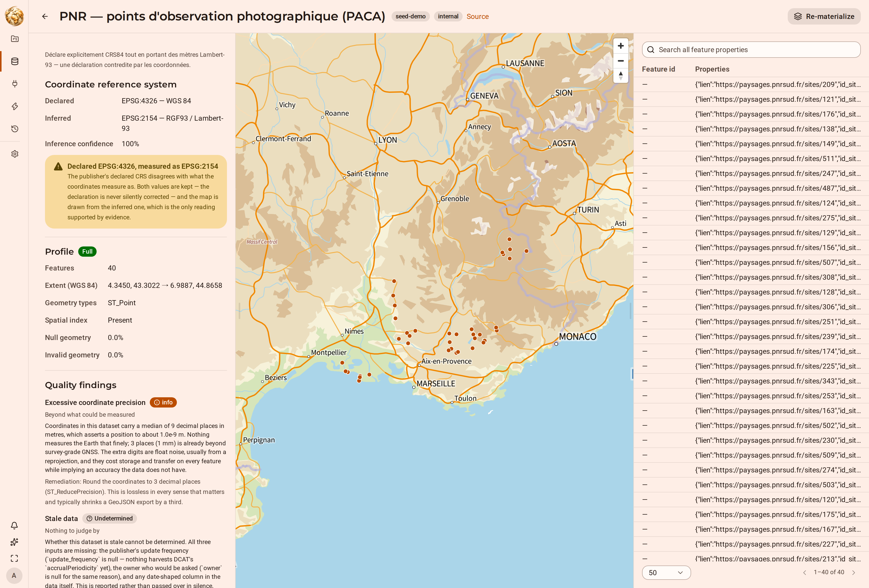Select the row with sites/308
The width and height of the screenshot is (869, 588).
(751, 278)
